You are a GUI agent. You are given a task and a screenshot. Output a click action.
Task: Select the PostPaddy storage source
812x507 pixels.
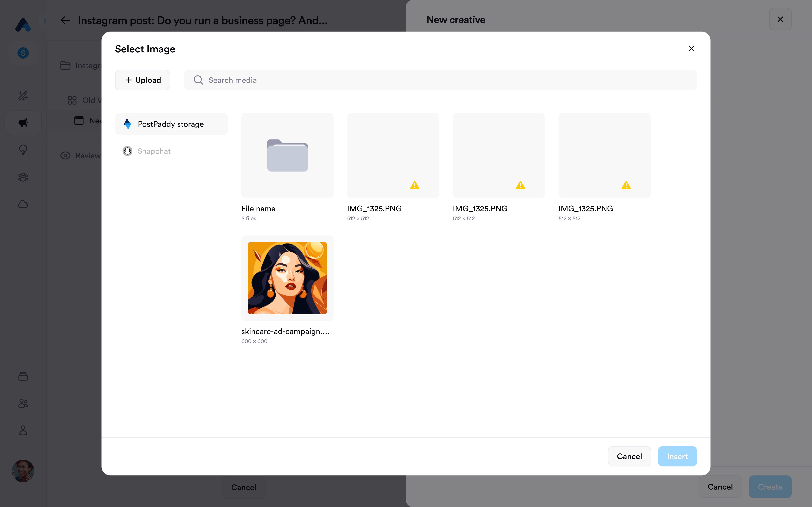[171, 124]
